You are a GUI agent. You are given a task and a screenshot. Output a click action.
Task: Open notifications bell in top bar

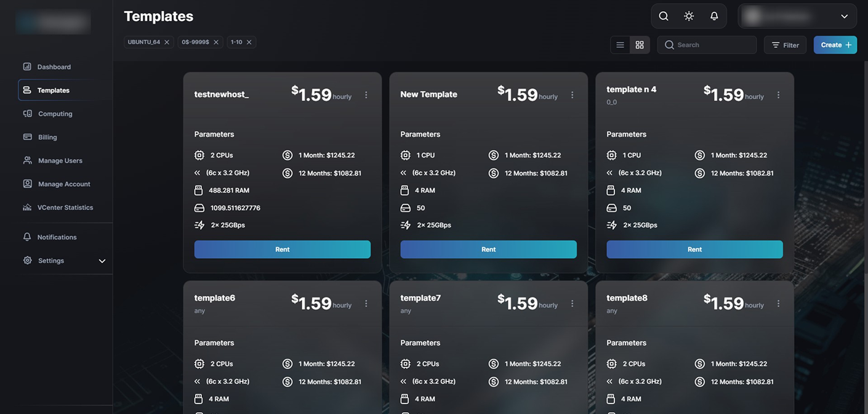click(714, 16)
